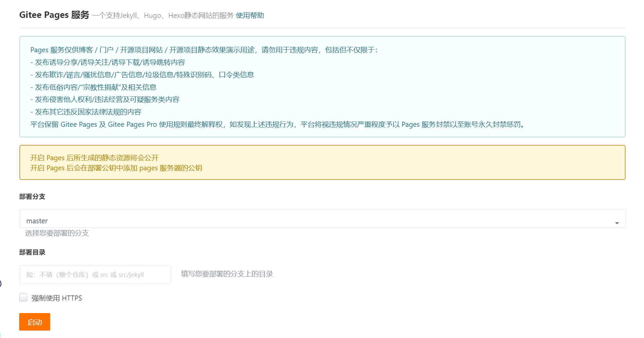
Task: Focus the 部署目录 directory input field
Action: pyautogui.click(x=95, y=274)
